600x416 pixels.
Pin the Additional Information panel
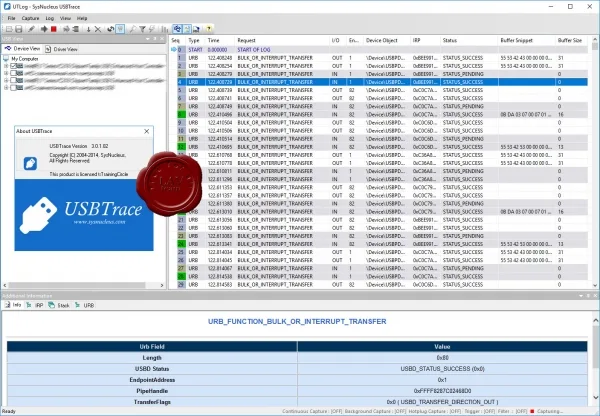click(588, 296)
